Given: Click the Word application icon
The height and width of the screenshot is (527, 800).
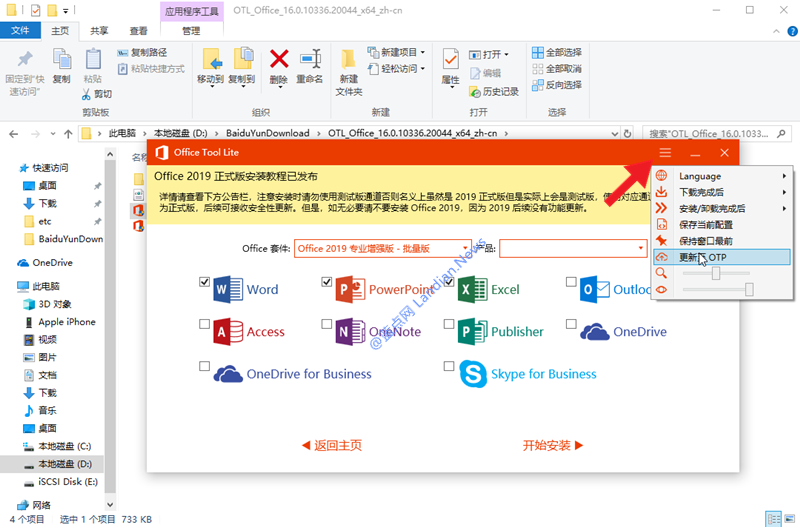Looking at the screenshot, I should click(x=228, y=289).
